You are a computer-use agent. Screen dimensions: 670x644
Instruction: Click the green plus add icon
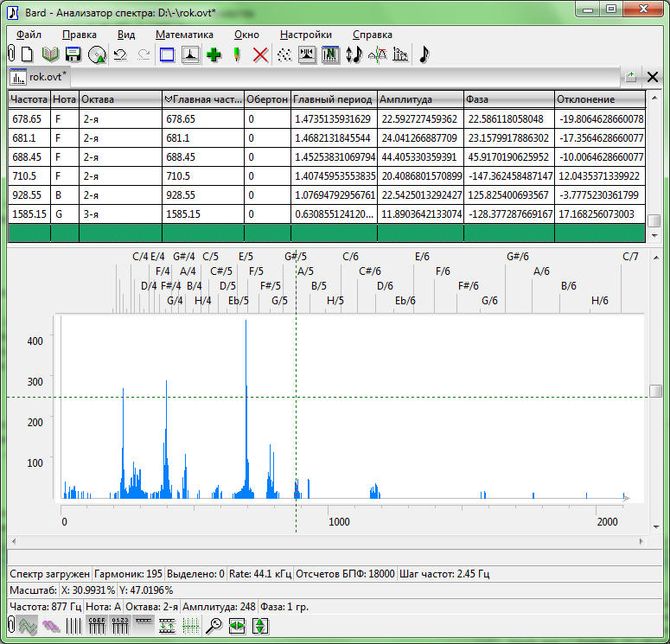coord(214,54)
